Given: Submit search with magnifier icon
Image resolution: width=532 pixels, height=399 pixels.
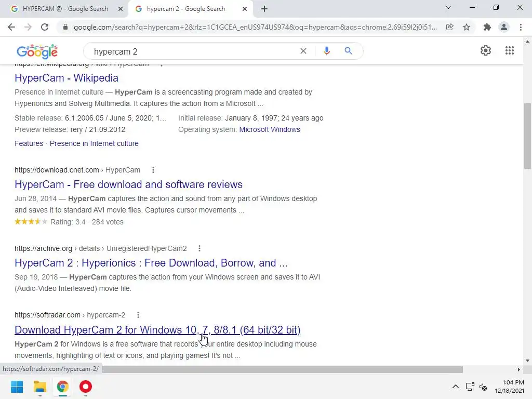Looking at the screenshot, I should pos(348,51).
